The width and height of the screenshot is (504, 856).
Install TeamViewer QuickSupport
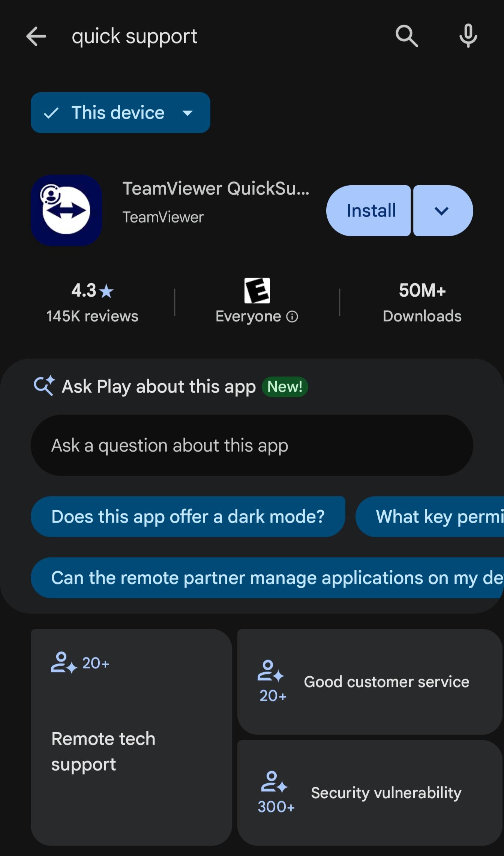click(x=369, y=211)
